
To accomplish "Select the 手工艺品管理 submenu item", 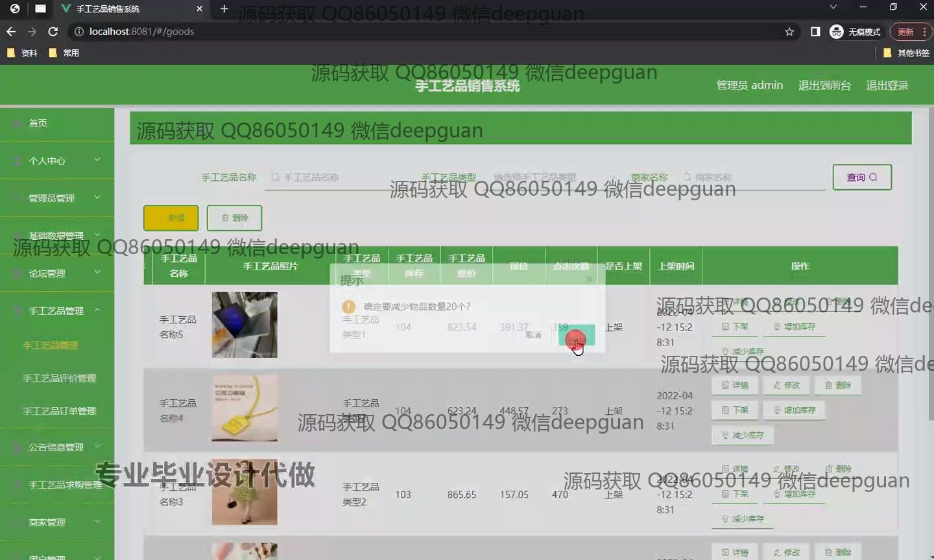I will coord(51,345).
